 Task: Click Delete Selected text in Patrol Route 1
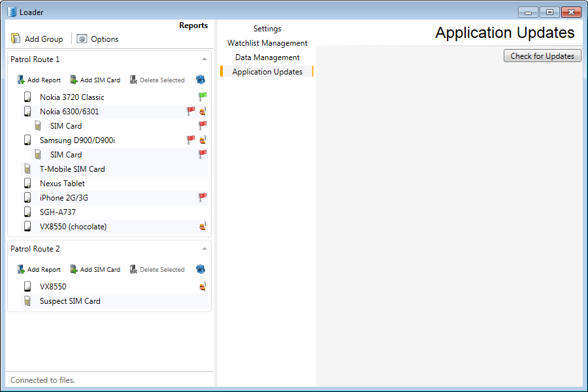tap(162, 80)
